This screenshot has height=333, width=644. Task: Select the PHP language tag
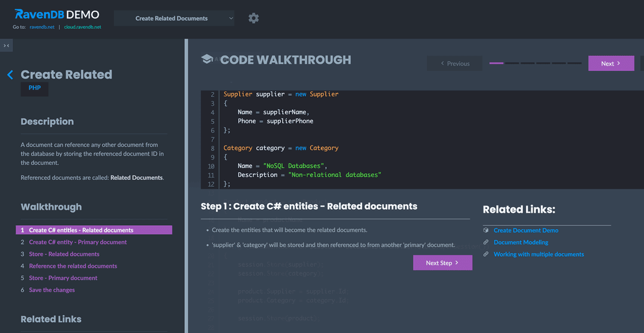[35, 89]
